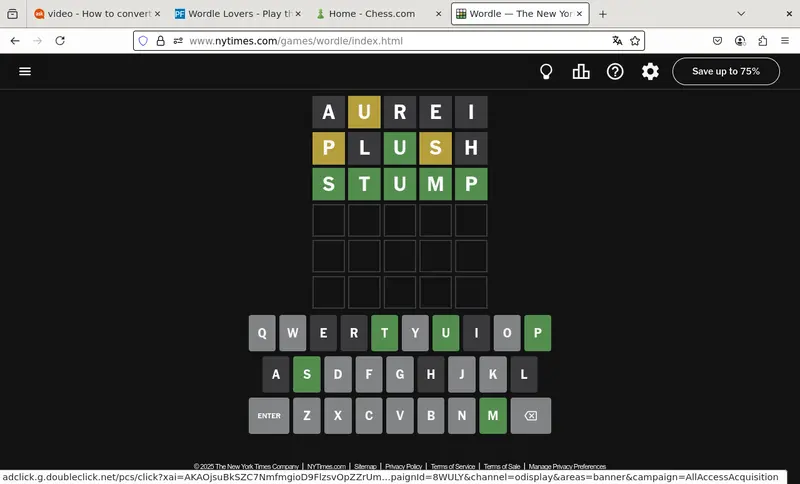Tap the K key on Wordle keyboard
The image size is (800, 484).
click(x=493, y=374)
